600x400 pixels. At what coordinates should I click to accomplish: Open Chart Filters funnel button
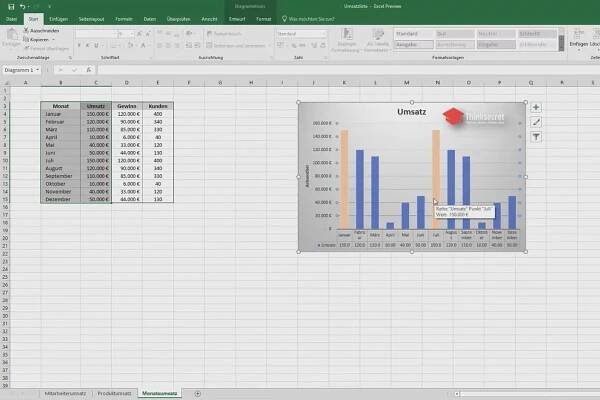(x=536, y=136)
